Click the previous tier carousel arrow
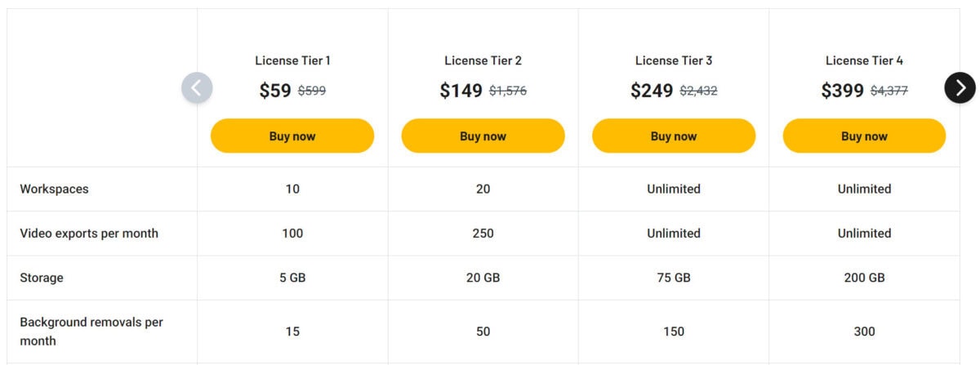The image size is (980, 365). [197, 87]
